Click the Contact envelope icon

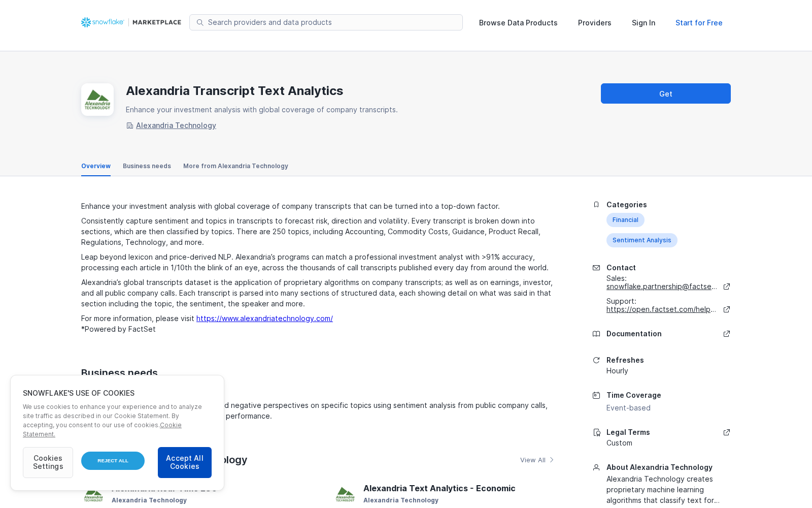(x=596, y=268)
